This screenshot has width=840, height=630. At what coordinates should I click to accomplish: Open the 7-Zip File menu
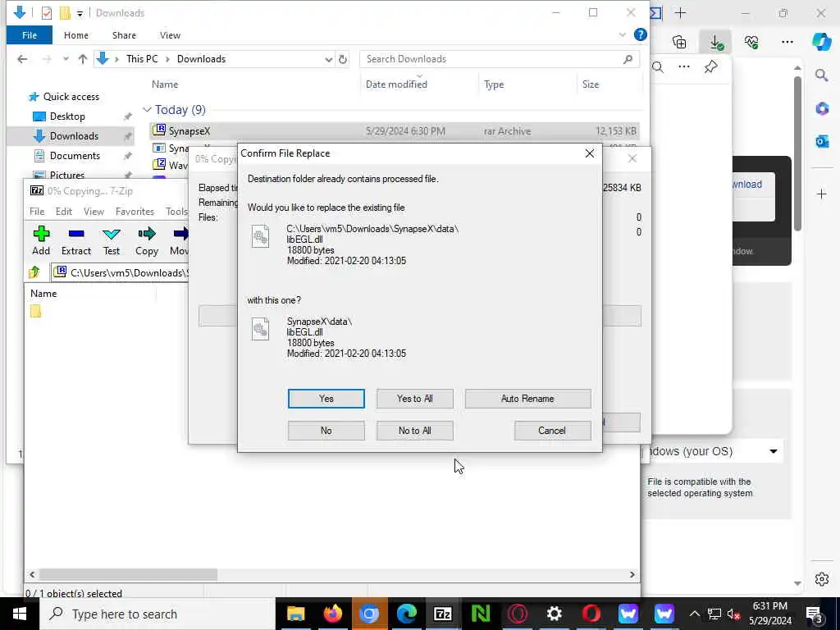click(37, 212)
